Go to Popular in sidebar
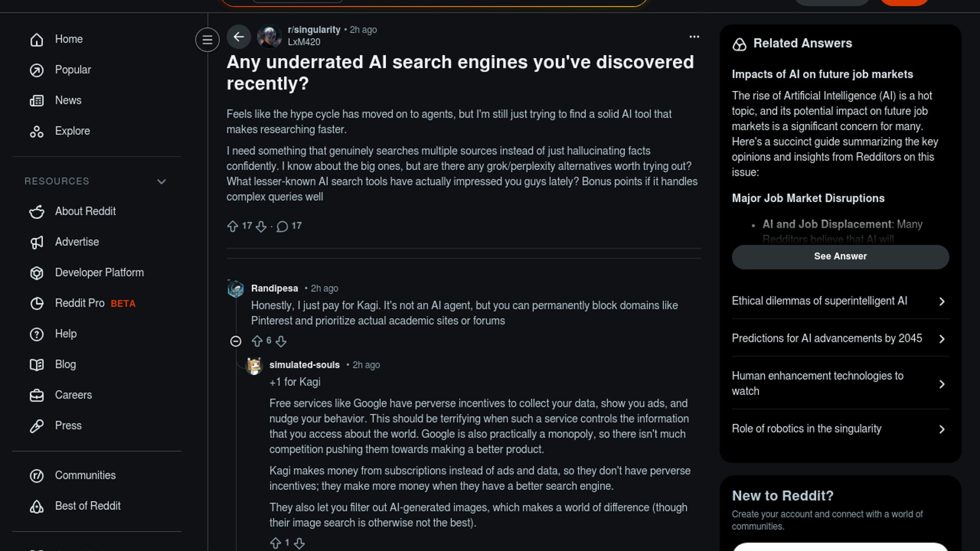The width and height of the screenshot is (980, 551). (x=73, y=70)
